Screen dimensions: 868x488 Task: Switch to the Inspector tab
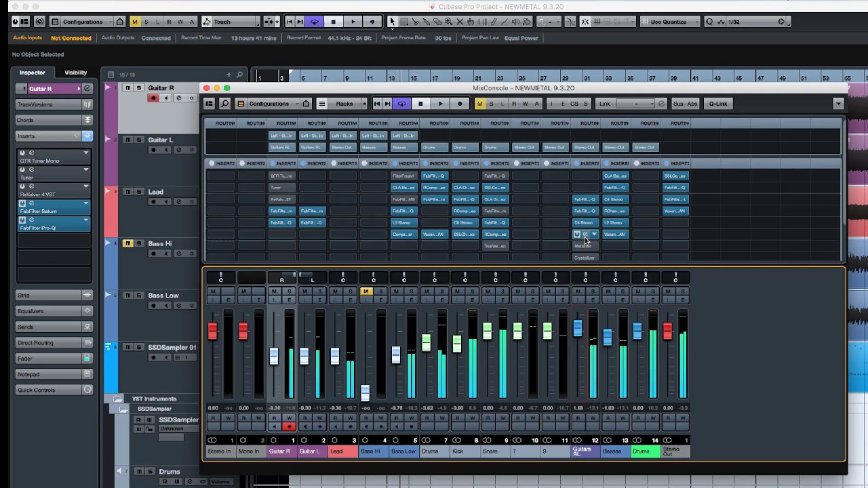[x=32, y=73]
